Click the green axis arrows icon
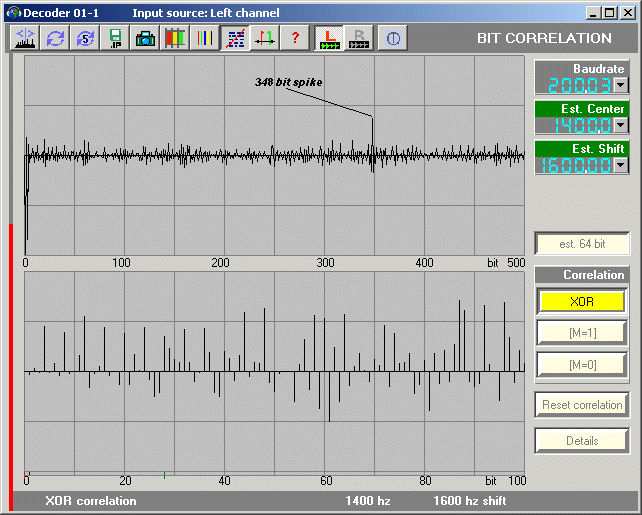642x515 pixels. pyautogui.click(x=265, y=38)
